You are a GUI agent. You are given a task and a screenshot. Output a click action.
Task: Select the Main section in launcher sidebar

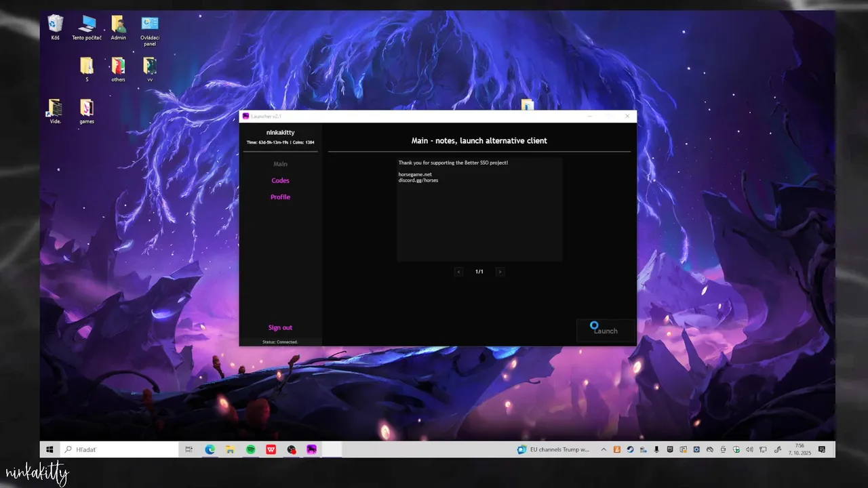pyautogui.click(x=280, y=164)
